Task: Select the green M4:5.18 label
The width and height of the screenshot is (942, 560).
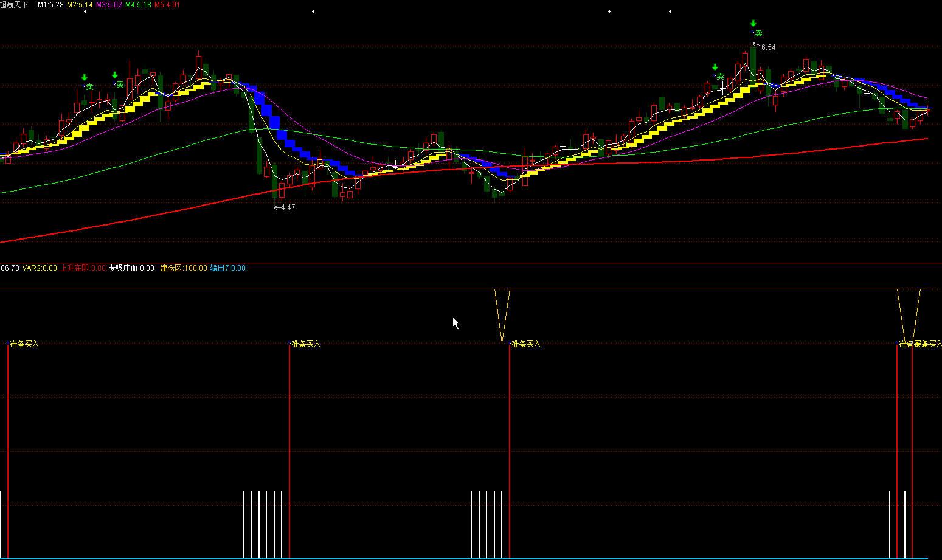Action: 138,4
